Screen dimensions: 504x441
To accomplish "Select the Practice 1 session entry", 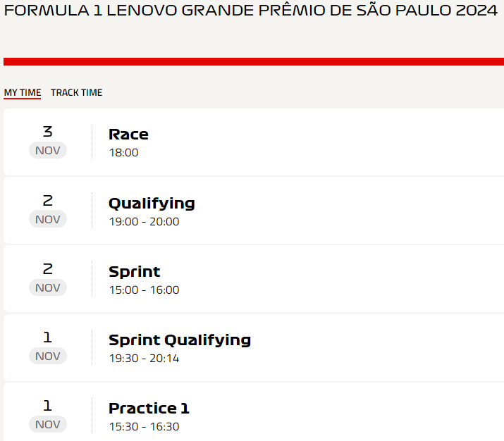I will point(254,412).
